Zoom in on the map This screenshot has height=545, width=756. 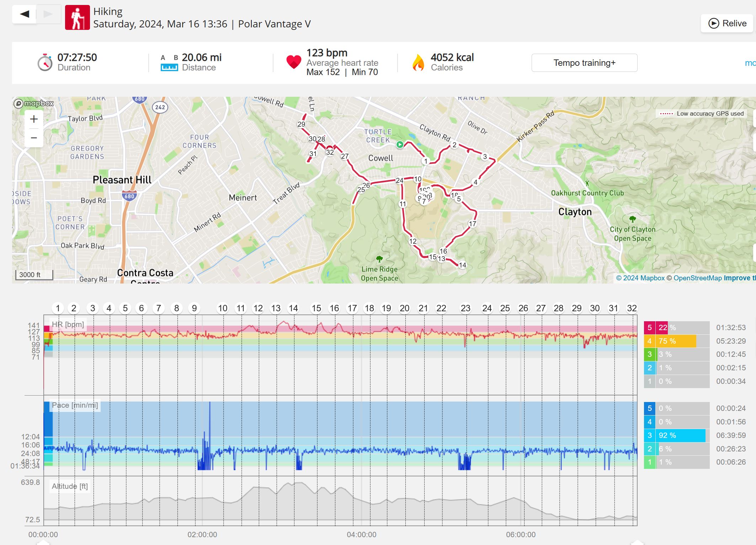pos(34,119)
